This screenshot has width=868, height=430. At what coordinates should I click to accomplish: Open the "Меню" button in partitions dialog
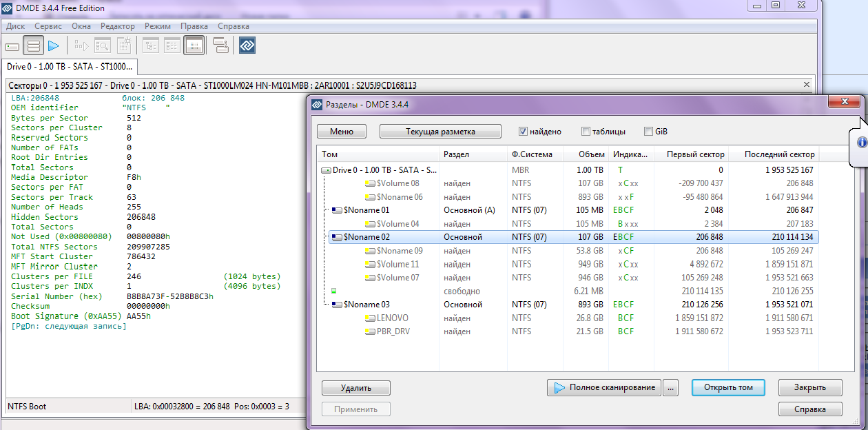point(341,132)
